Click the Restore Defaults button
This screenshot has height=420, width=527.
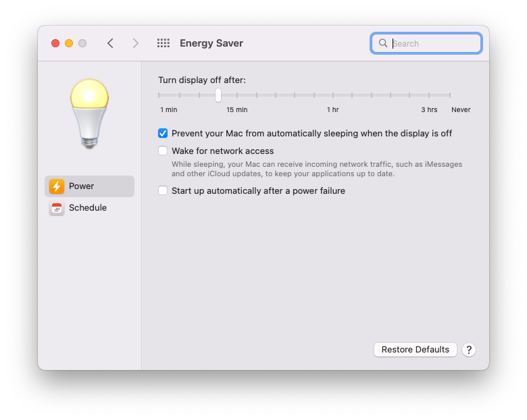(x=416, y=350)
